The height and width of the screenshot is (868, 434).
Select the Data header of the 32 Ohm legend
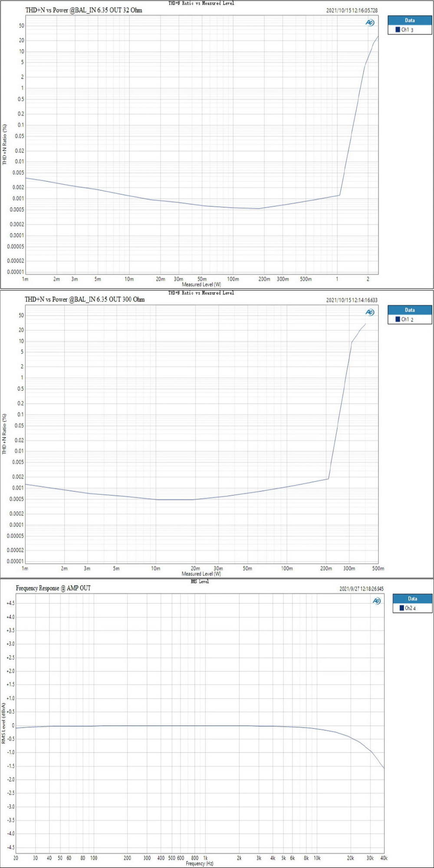point(410,20)
